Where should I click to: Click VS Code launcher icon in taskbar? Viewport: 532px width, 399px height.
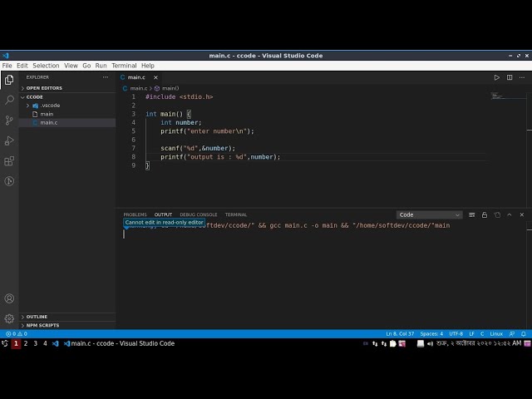[56, 343]
